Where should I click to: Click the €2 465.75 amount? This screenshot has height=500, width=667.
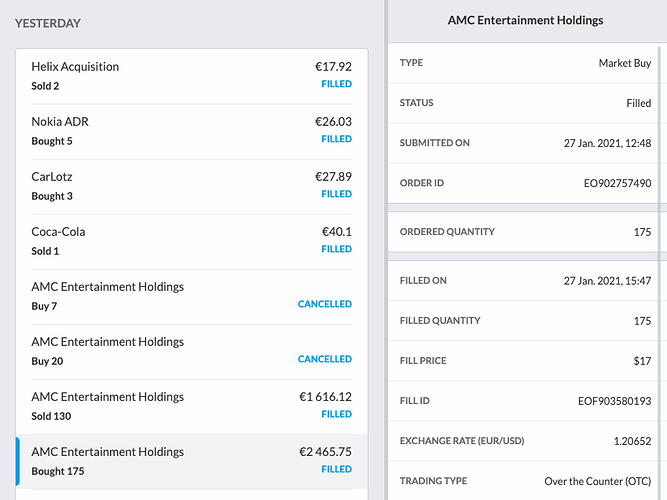click(325, 451)
